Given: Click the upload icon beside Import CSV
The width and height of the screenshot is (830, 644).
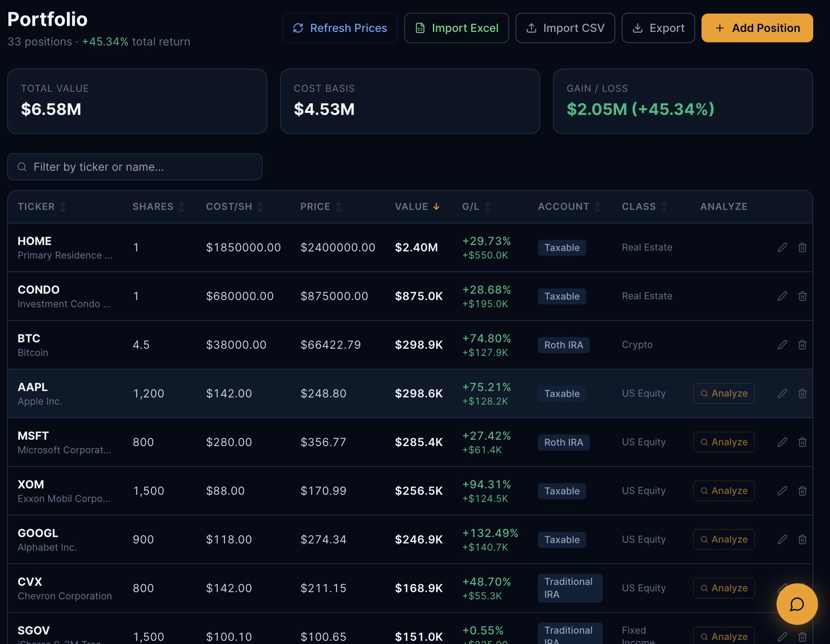Looking at the screenshot, I should point(532,28).
